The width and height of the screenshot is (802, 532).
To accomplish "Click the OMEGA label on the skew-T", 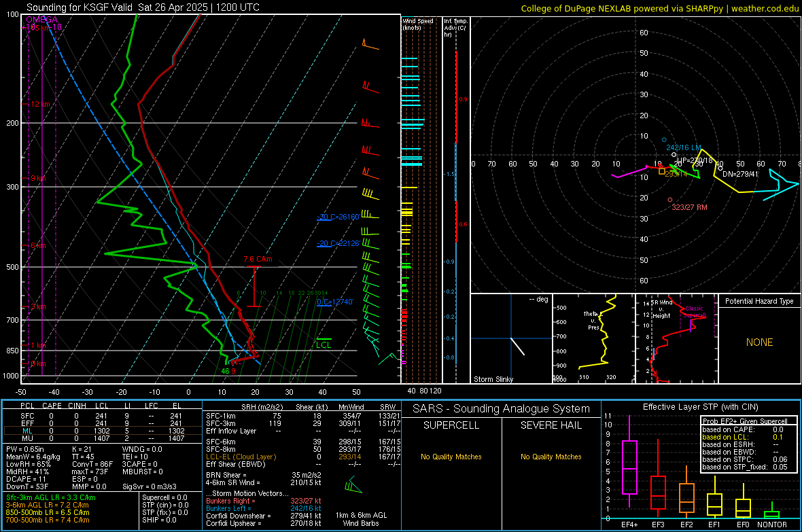I will [42, 20].
